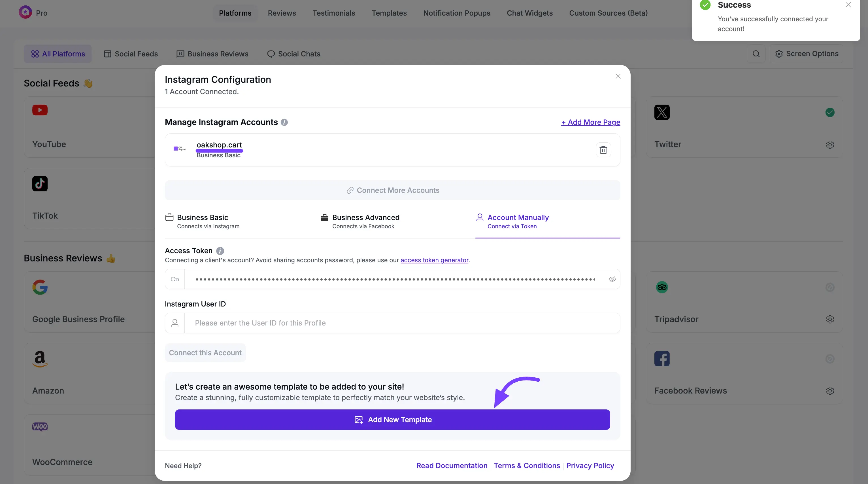868x484 pixels.
Task: Open the access token generator link
Action: point(434,260)
